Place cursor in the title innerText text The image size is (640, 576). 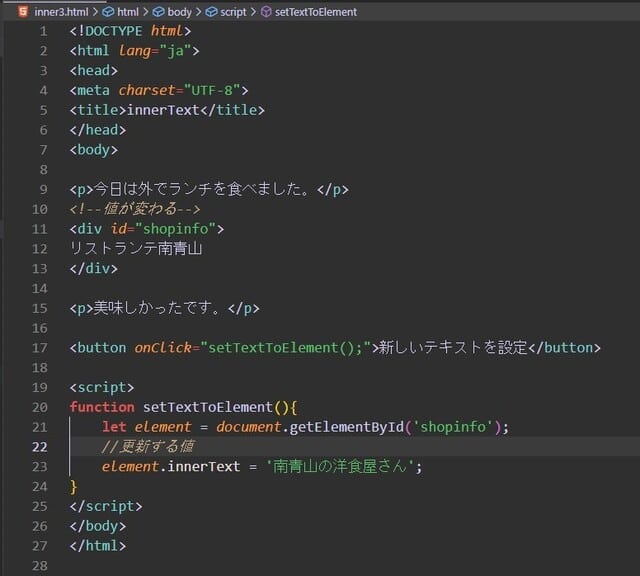click(x=163, y=110)
